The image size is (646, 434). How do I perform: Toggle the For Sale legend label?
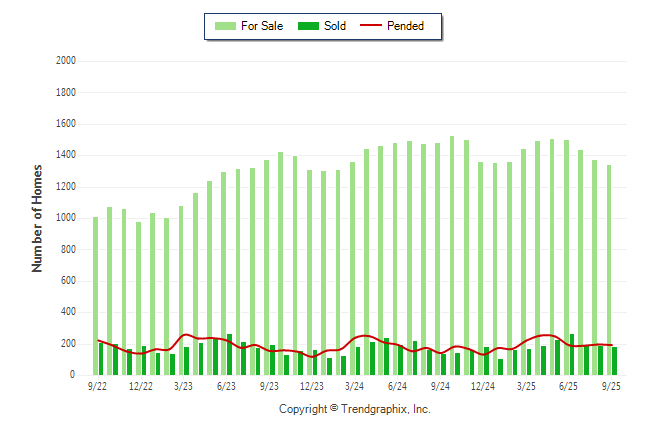pyautogui.click(x=262, y=26)
